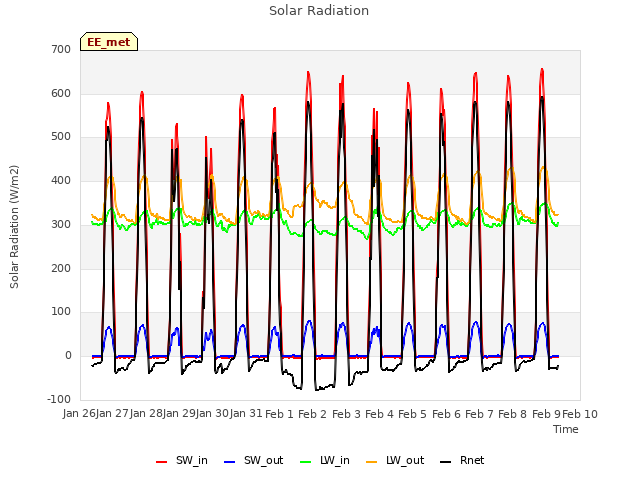
Task: Click the Jan 28 x-axis tick label
Action: point(146,414)
